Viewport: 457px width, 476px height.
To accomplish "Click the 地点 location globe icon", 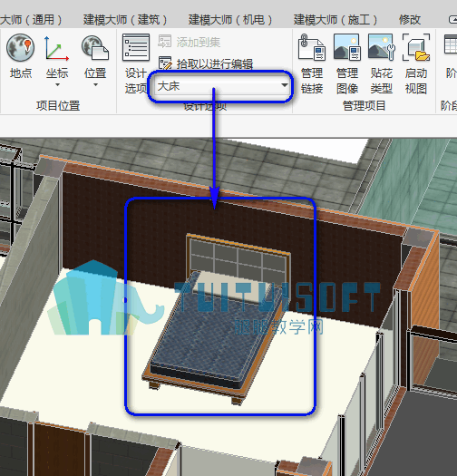I will (21, 47).
